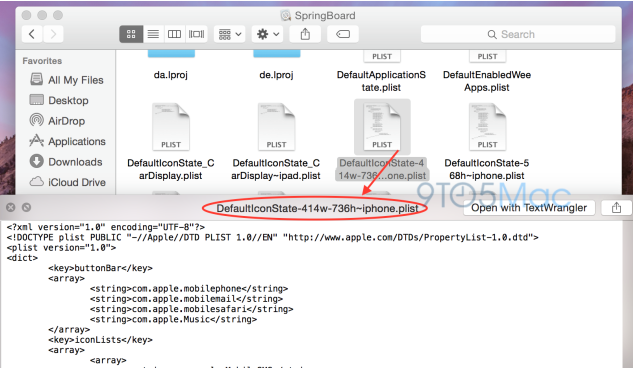The height and width of the screenshot is (378, 633).
Task: Select the DefaultEnabledWeeApps.plist file
Action: coord(487,81)
